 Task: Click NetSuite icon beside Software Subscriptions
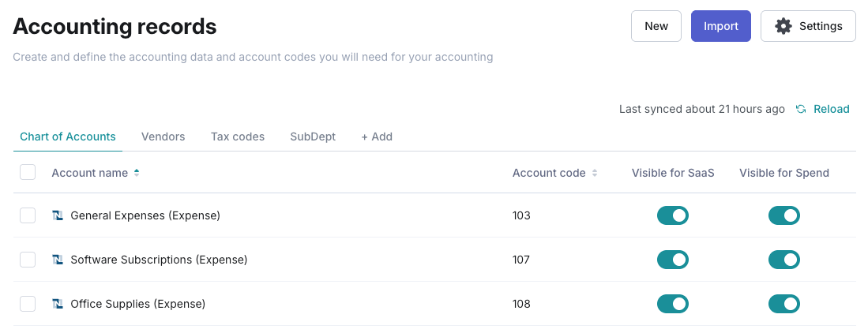(58, 260)
